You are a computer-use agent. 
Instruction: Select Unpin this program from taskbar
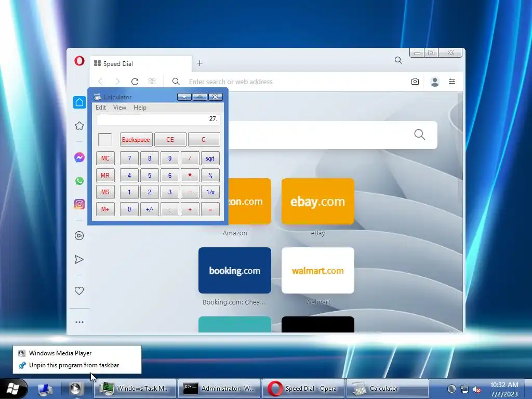point(77,365)
